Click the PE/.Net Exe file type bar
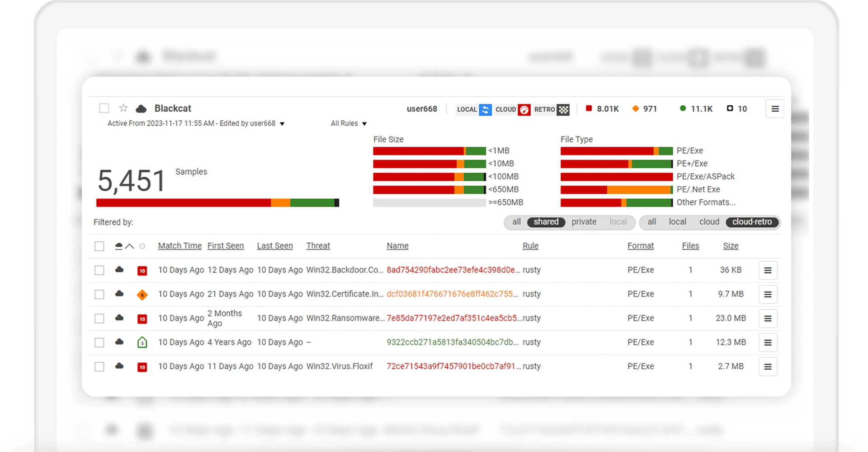Viewport: 868px width, 452px height. [x=617, y=190]
